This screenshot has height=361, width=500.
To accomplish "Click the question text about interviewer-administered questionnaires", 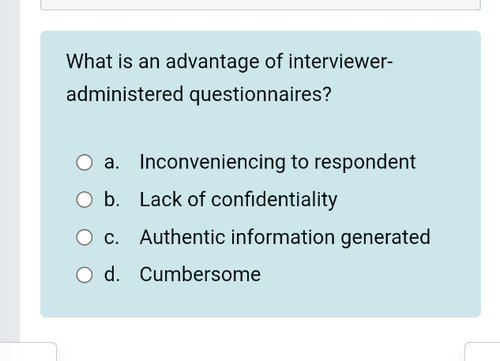I will tap(229, 78).
